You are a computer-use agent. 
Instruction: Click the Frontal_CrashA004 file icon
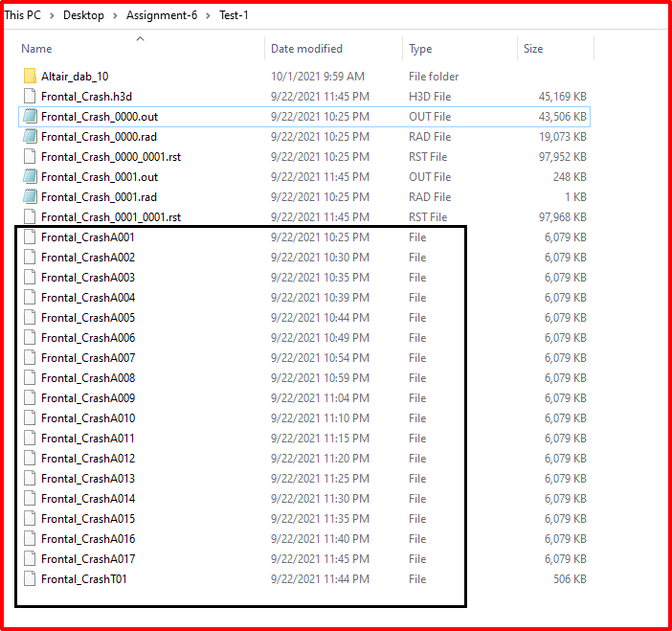pos(30,298)
